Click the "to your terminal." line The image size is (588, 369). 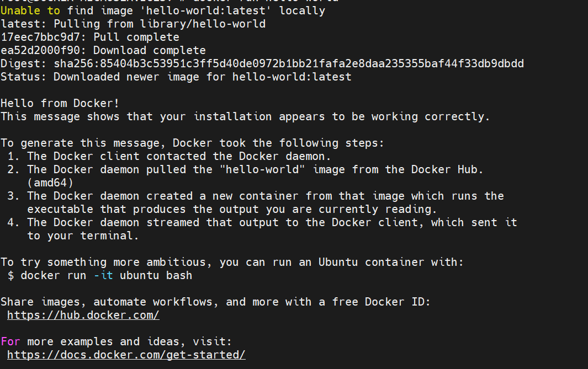pos(83,236)
